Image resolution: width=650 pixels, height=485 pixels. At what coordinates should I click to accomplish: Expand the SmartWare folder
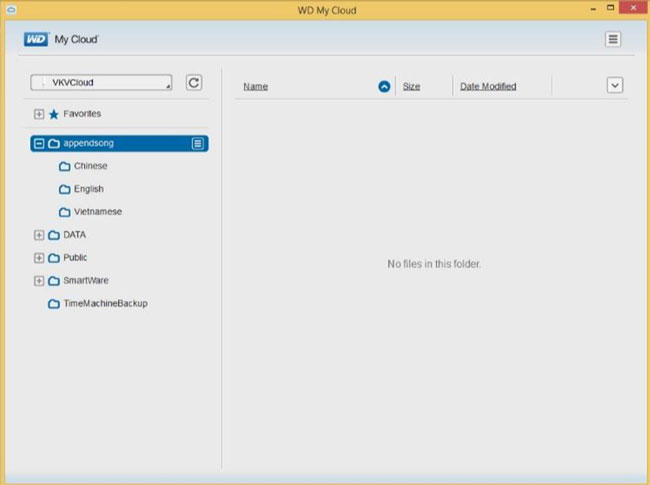point(39,281)
